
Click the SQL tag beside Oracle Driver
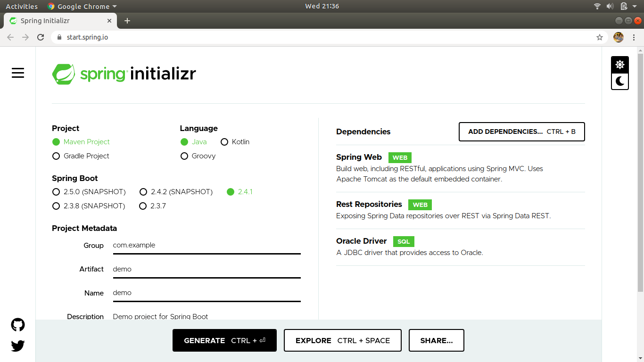(404, 241)
